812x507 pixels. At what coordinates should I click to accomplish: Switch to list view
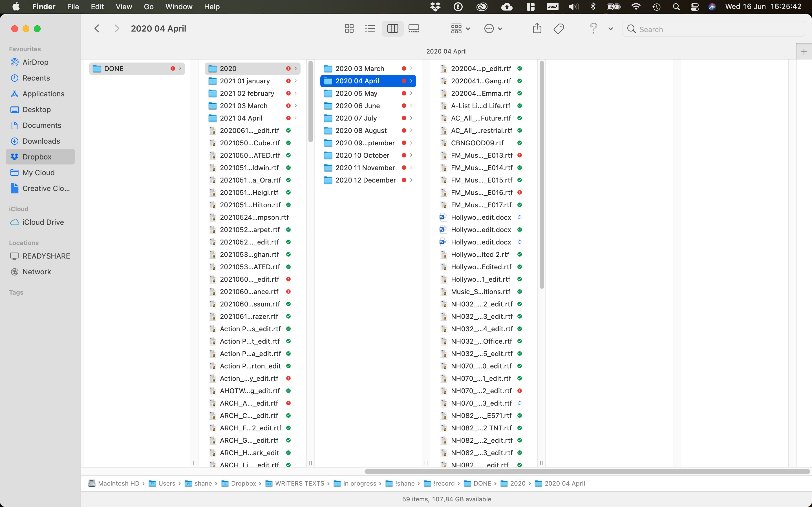click(x=369, y=28)
